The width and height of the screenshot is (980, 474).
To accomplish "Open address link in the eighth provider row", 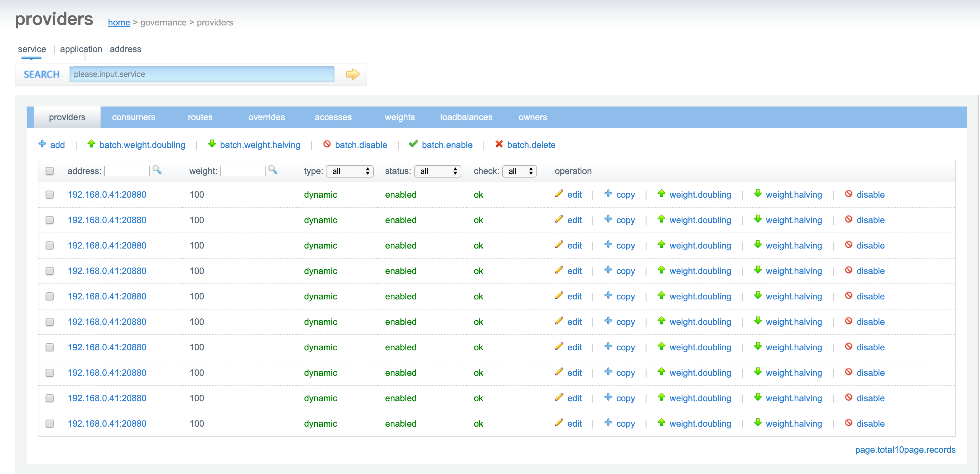I will 107,373.
